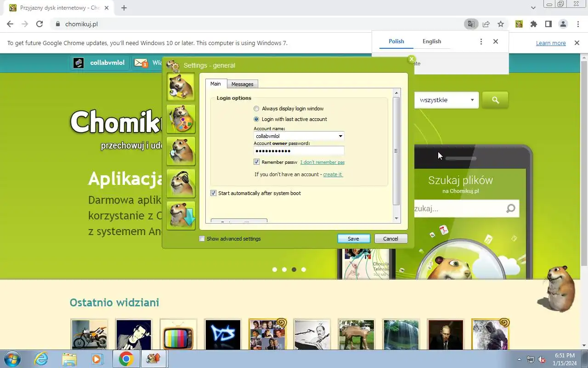Select English in the translate popup
The width and height of the screenshot is (588, 368).
432,41
